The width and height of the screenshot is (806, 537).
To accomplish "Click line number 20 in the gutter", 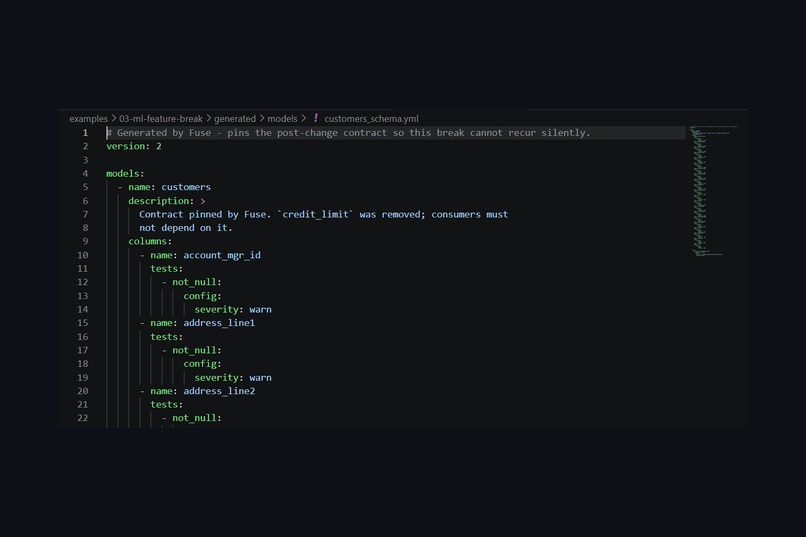I will (83, 391).
